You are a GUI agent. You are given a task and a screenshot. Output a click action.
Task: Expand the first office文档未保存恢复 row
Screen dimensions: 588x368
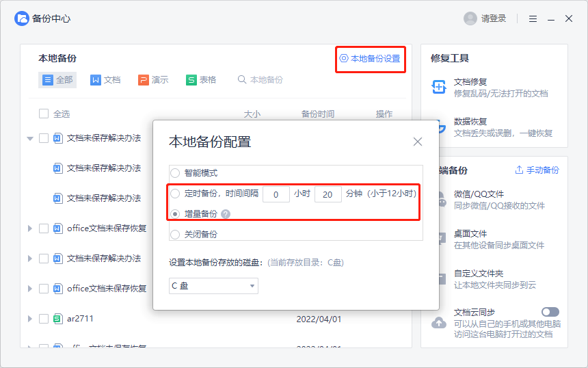[30, 228]
